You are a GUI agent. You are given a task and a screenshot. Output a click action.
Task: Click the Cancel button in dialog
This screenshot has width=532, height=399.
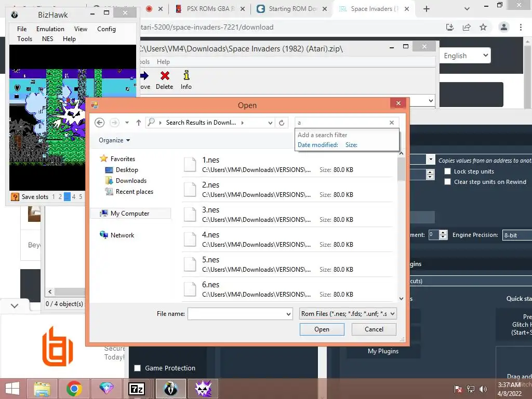pos(374,329)
